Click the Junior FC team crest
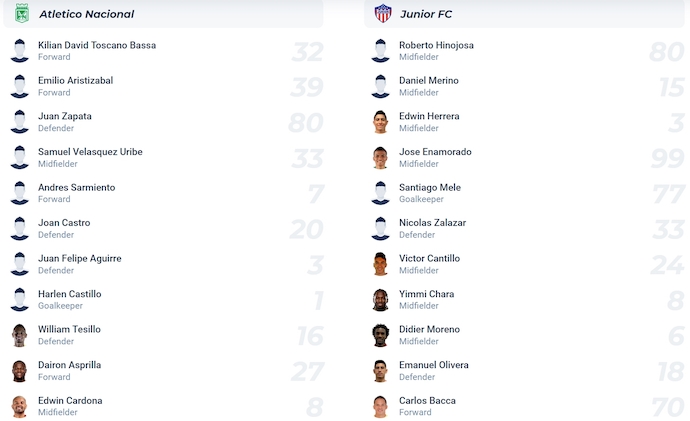690x421 pixels. [382, 13]
